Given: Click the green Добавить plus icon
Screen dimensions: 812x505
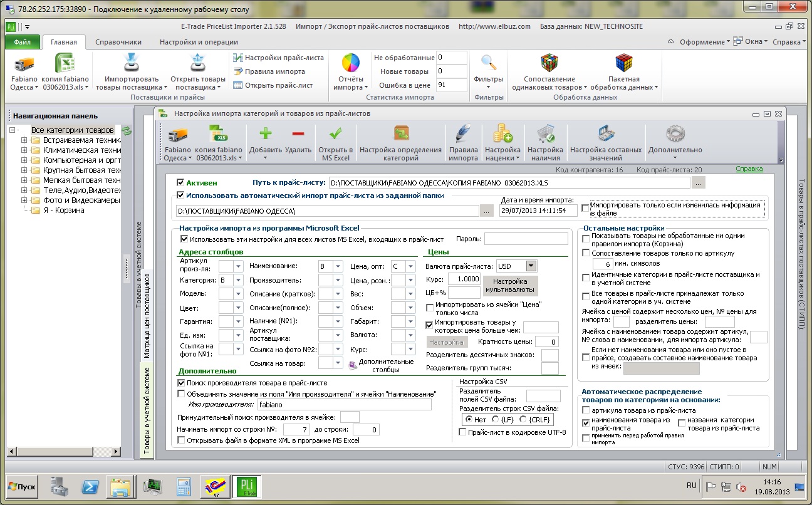Looking at the screenshot, I should [266, 134].
